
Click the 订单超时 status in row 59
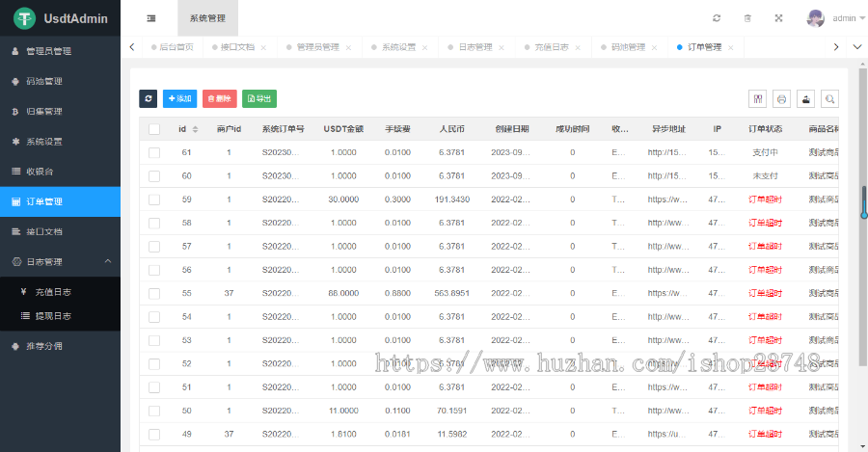pos(765,199)
